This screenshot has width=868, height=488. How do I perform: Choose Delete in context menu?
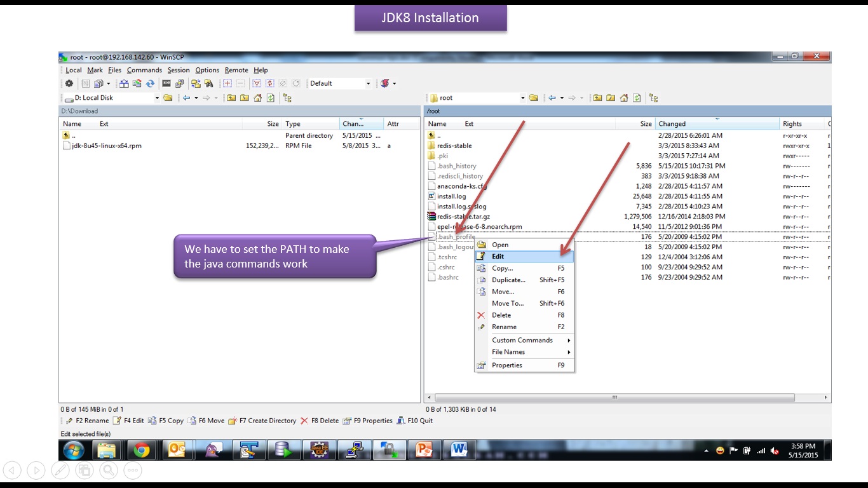click(524, 315)
